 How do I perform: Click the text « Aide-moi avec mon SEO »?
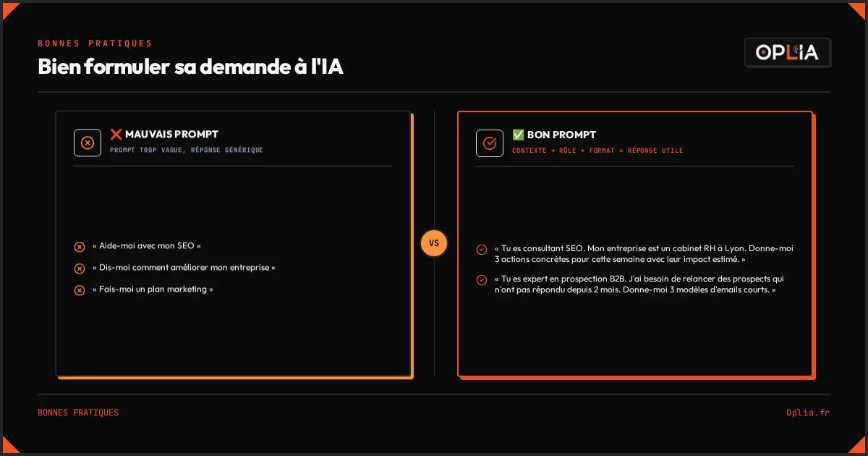(x=147, y=246)
